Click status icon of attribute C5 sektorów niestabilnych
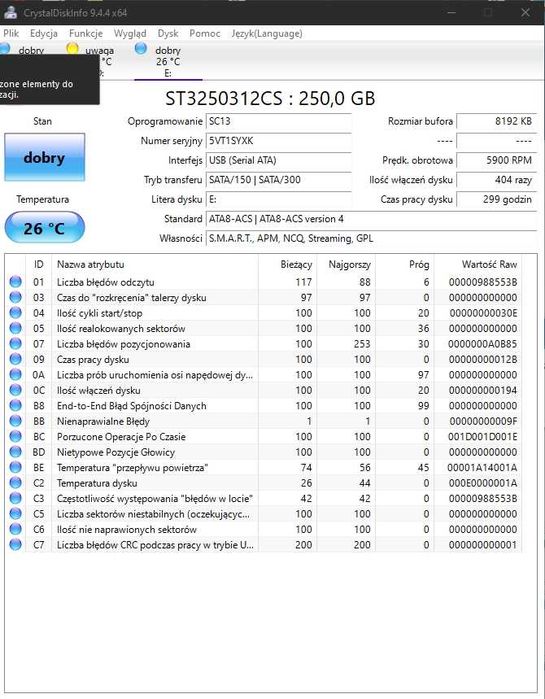This screenshot has width=545, height=699. 16,514
